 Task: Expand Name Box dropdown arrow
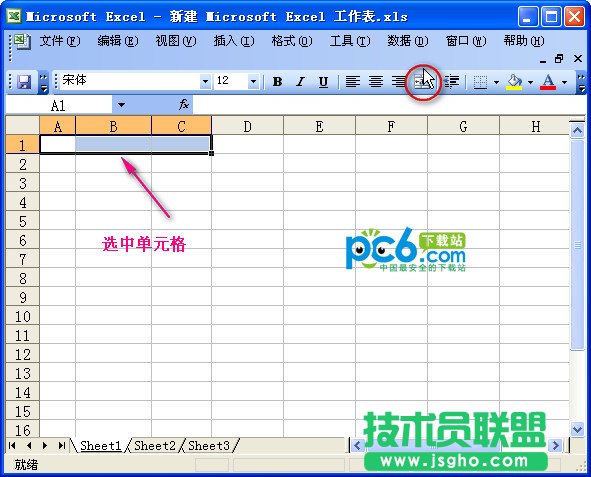(x=121, y=105)
